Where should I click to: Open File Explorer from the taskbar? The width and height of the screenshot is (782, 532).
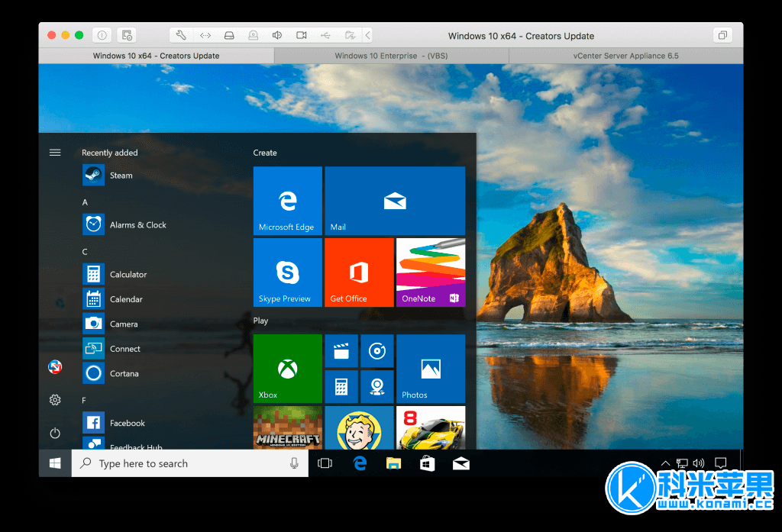393,463
